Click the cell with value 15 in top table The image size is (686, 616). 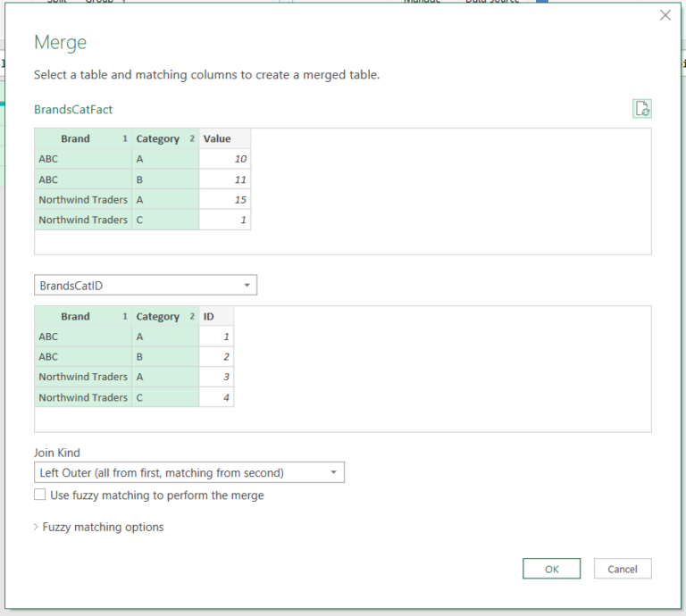tap(224, 200)
